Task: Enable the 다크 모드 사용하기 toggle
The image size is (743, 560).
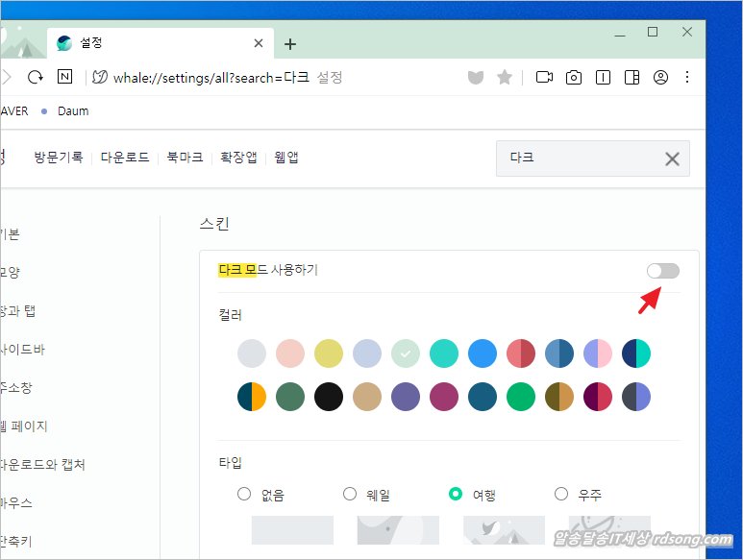Action: [x=662, y=271]
